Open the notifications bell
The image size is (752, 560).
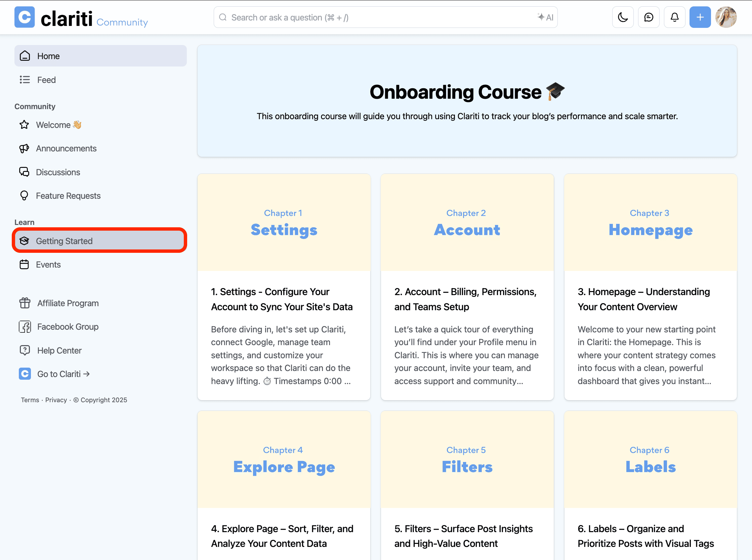[x=674, y=17]
